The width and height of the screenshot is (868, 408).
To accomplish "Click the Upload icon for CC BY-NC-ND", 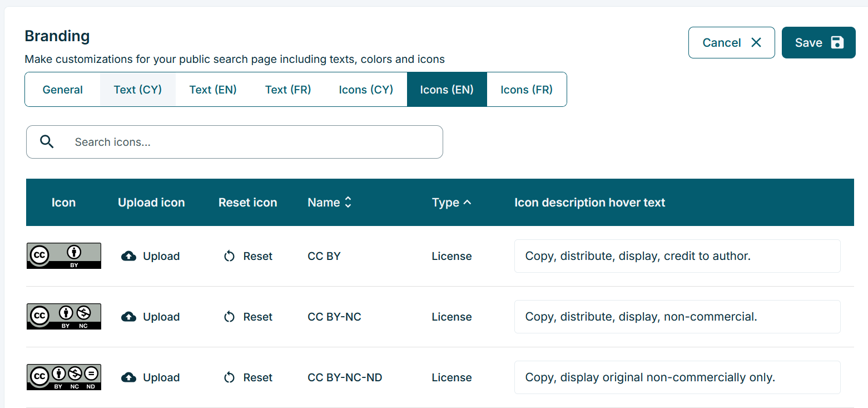I will 128,377.
